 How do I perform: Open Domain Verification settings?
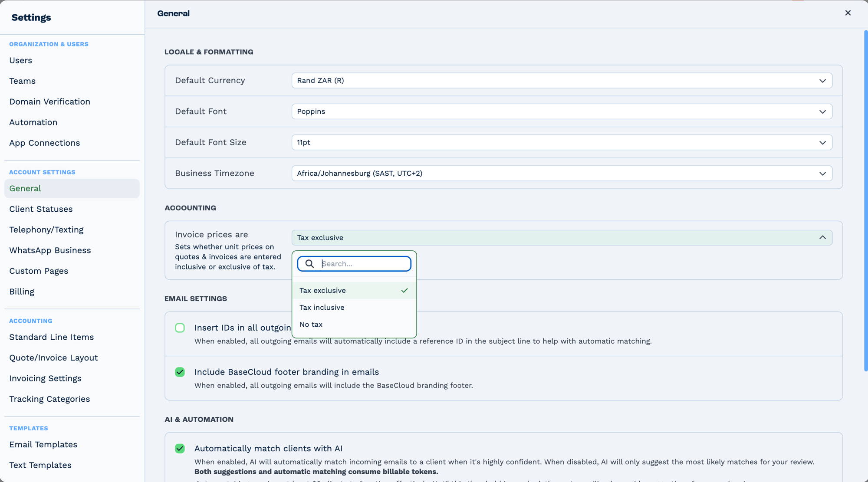point(72,102)
